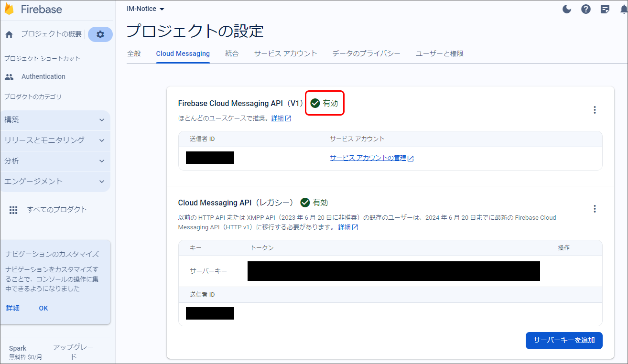628x364 pixels.
Task: Expand the 構築 category
Action: 55,120
